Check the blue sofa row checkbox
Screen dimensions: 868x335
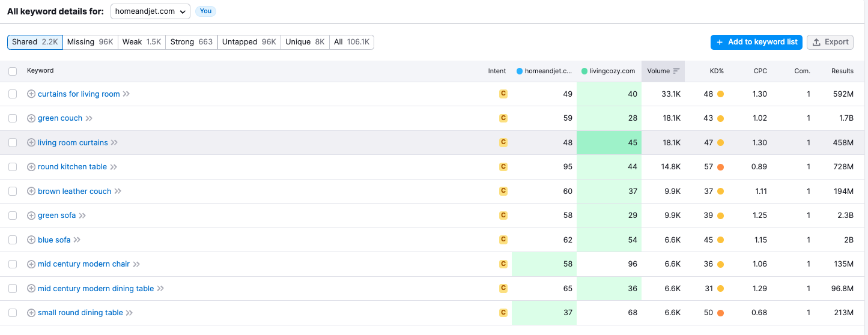pos(13,240)
